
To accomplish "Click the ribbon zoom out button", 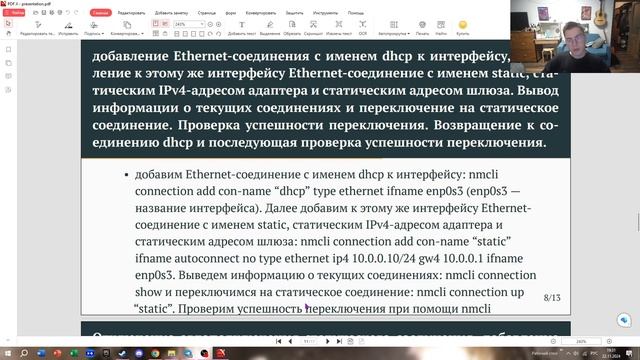I will (x=211, y=24).
